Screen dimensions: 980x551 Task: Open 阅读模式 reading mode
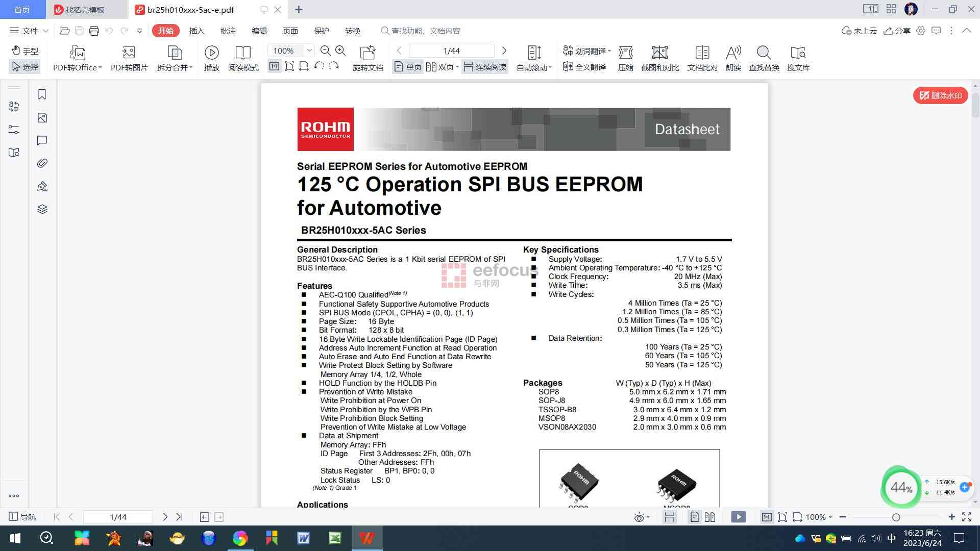point(243,59)
